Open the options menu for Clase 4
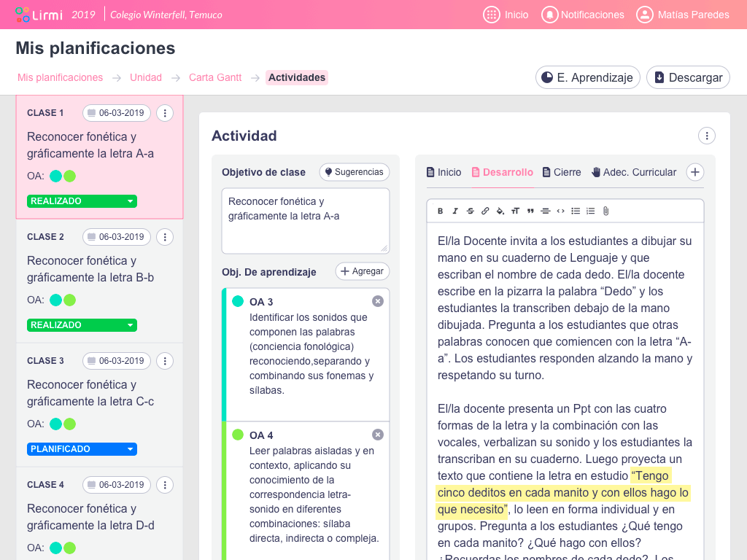Image resolution: width=747 pixels, height=560 pixels. [165, 485]
